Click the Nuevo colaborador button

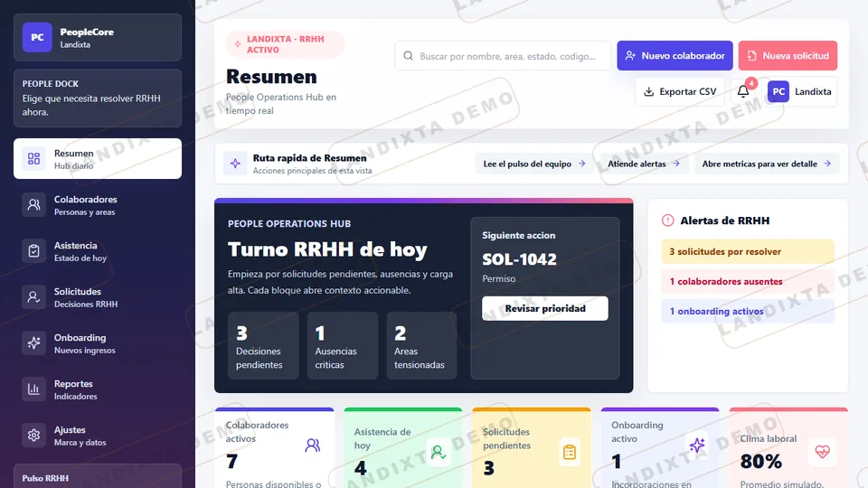(675, 55)
